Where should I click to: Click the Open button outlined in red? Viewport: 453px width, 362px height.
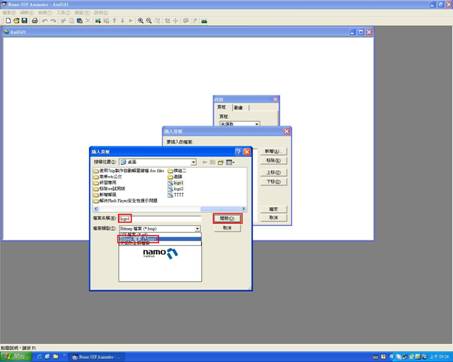227,218
